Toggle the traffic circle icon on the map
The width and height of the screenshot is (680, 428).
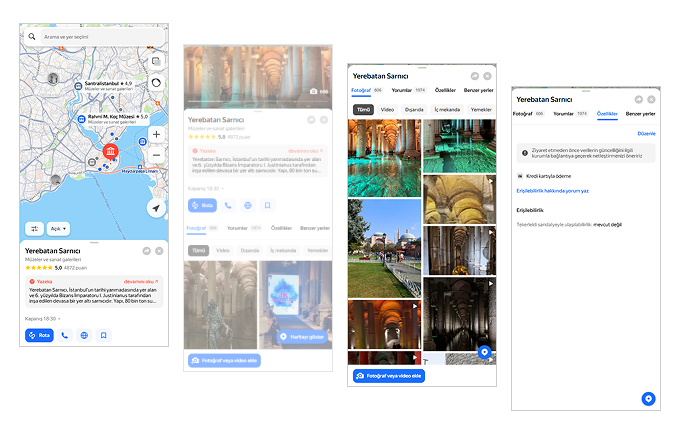coord(156,82)
